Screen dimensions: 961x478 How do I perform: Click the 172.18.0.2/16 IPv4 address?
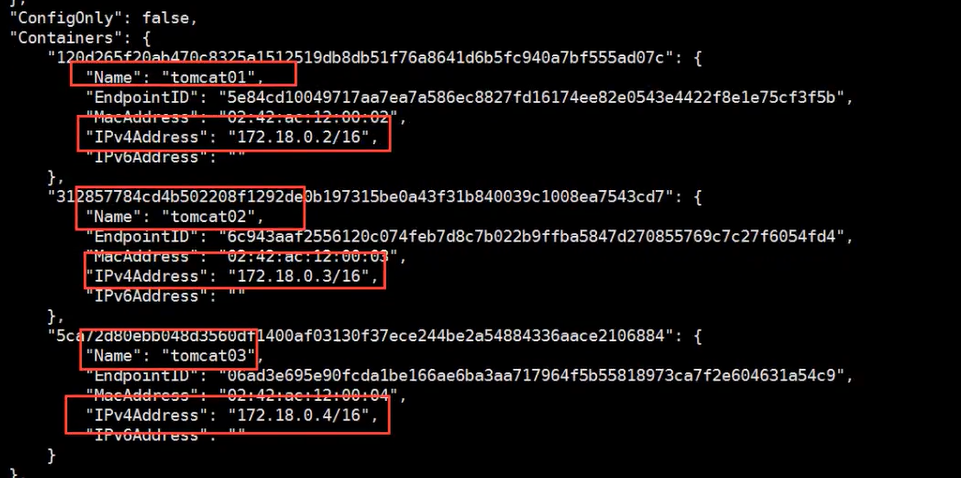click(303, 137)
